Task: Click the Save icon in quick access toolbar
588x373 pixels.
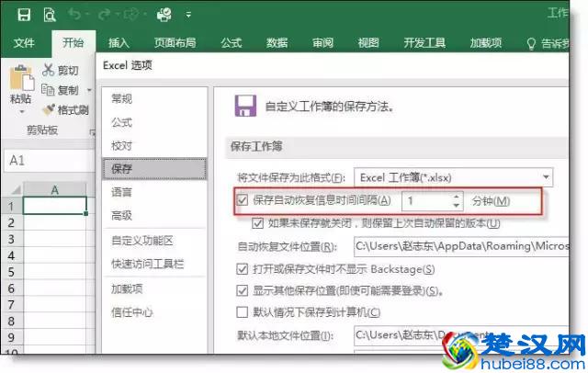Action: tap(24, 15)
